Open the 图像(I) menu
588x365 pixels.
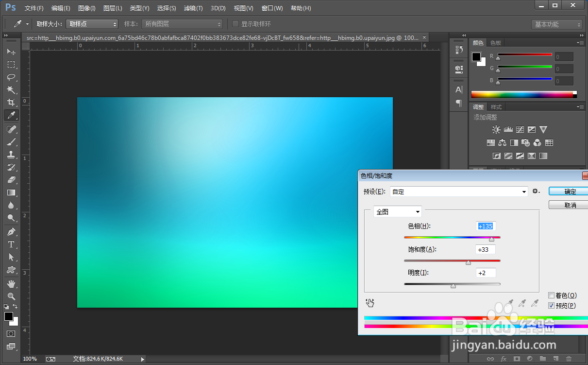pyautogui.click(x=86, y=8)
